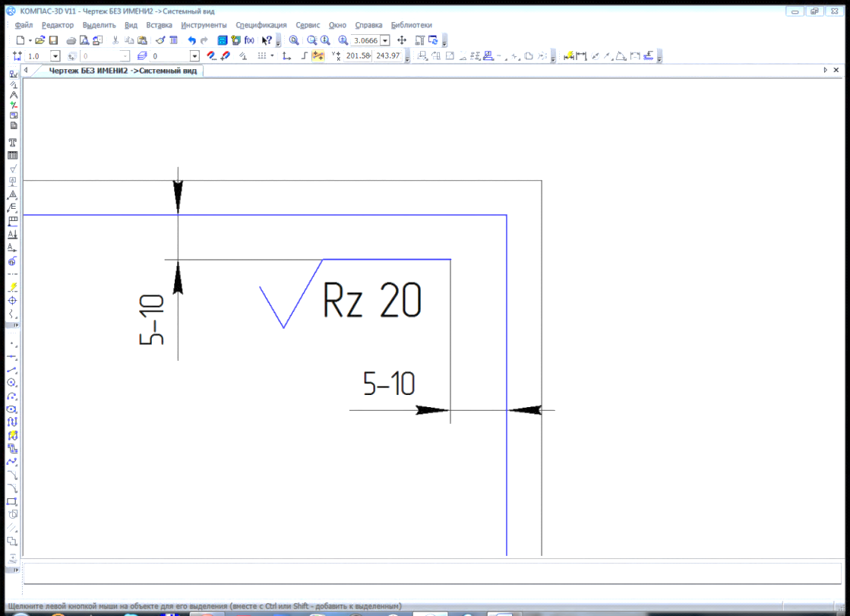The image size is (850, 616).
Task: Open the layer number 0 dropdown
Action: coord(194,56)
